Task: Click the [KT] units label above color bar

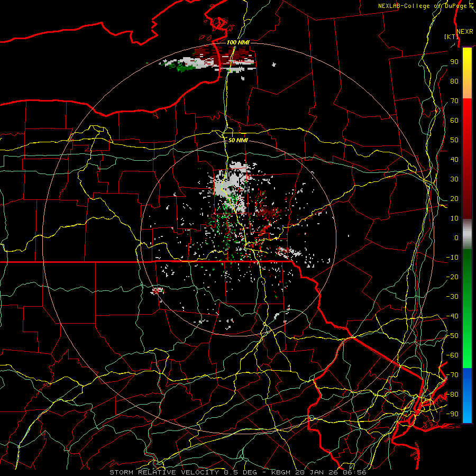Action: point(451,36)
